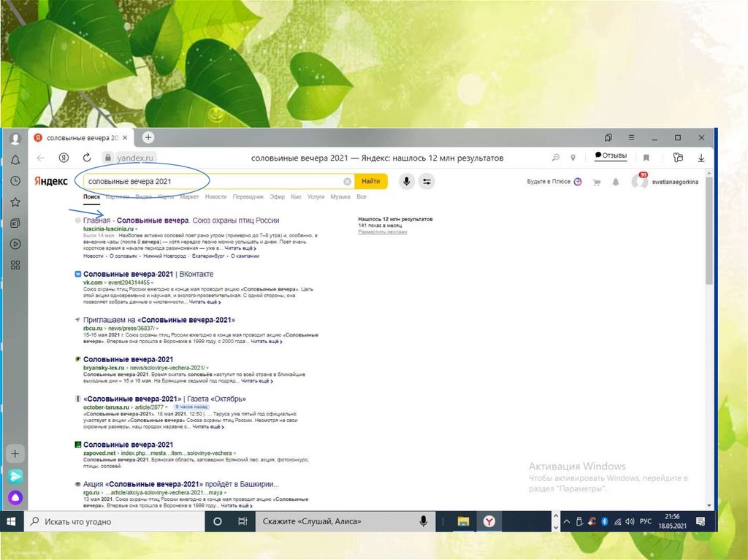Open the Газета «Октябрь» result
748x560 pixels.
tap(164, 399)
